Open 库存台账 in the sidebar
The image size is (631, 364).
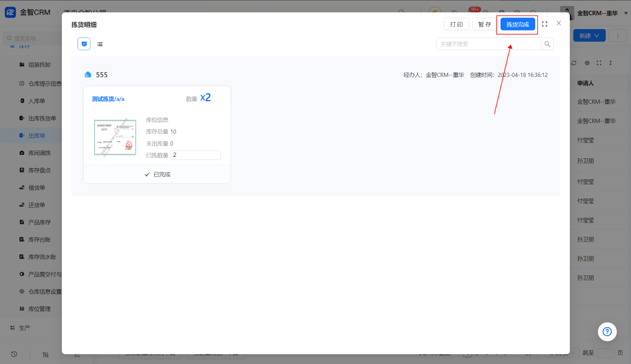(40, 240)
